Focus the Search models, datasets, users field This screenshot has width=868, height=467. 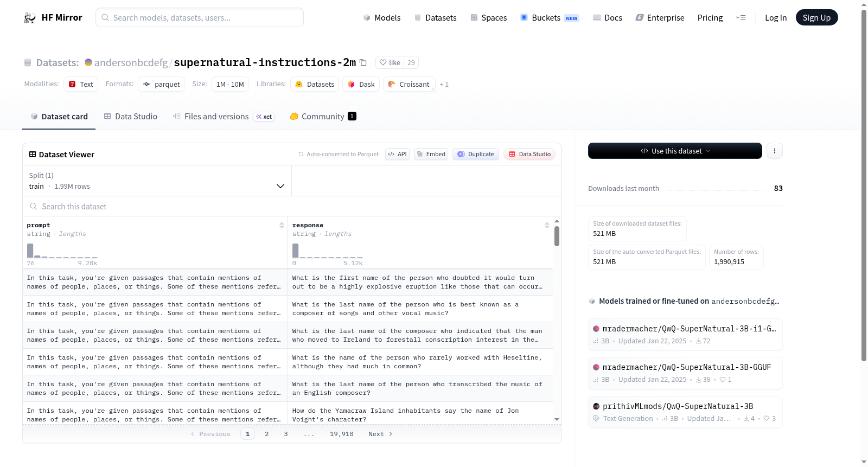[x=200, y=17]
